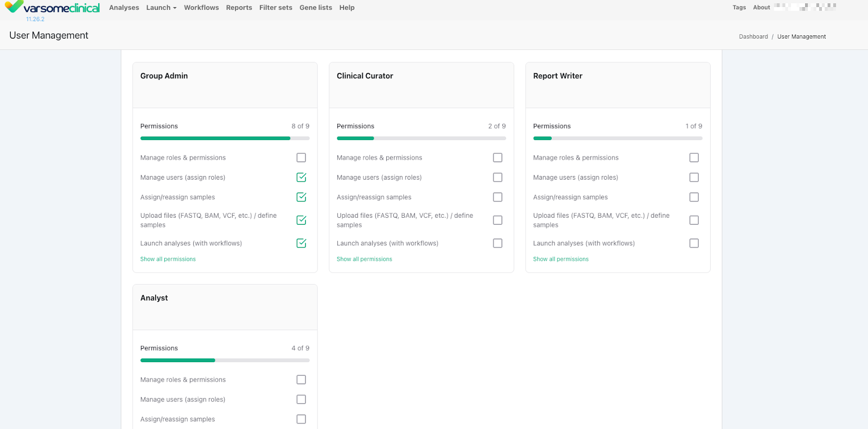The image size is (868, 429).
Task: Open Filter sets in the navigation bar
Action: [276, 8]
